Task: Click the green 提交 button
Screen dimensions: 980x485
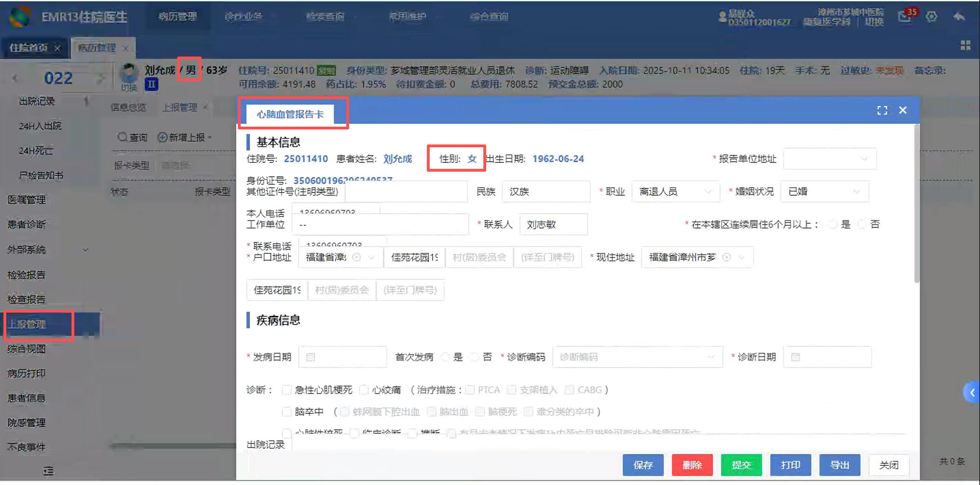Action: coord(741,465)
